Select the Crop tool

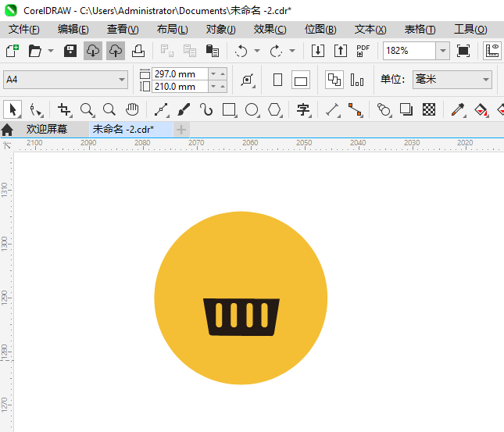tap(64, 110)
